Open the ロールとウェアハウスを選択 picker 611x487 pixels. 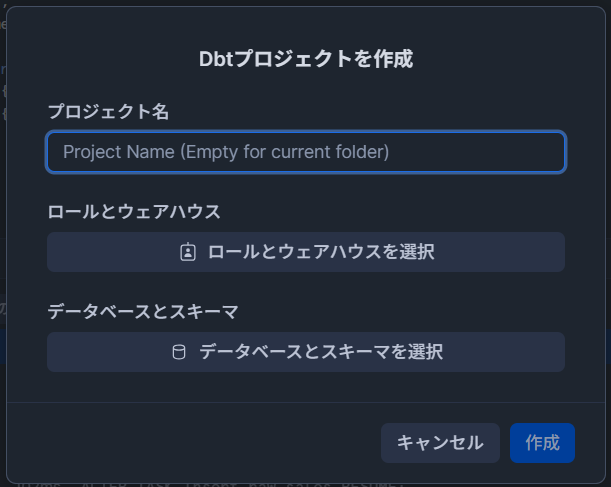pyautogui.click(x=306, y=252)
